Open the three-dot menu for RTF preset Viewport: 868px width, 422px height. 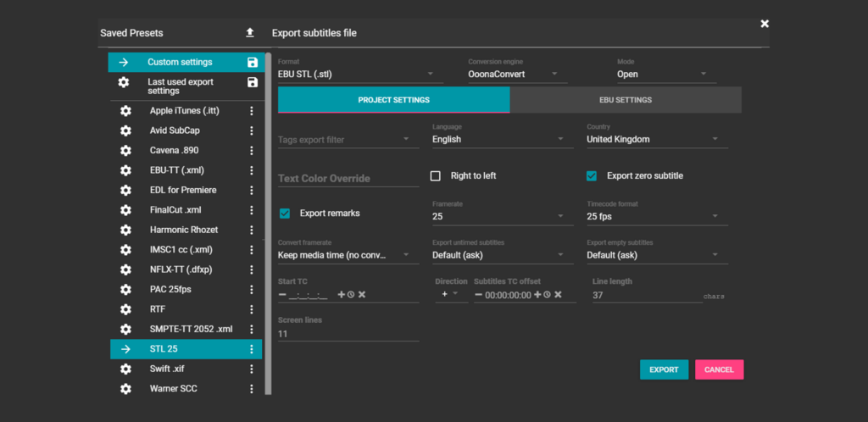click(251, 309)
